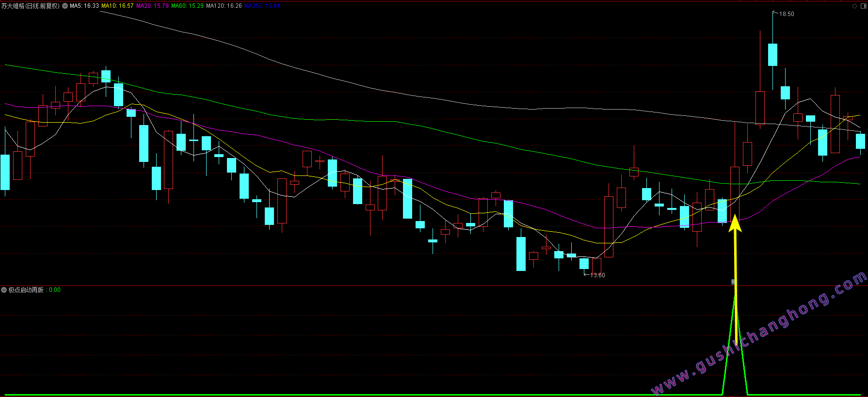Click the 极点启动再版 indicator name
868x397 pixels.
click(x=26, y=290)
